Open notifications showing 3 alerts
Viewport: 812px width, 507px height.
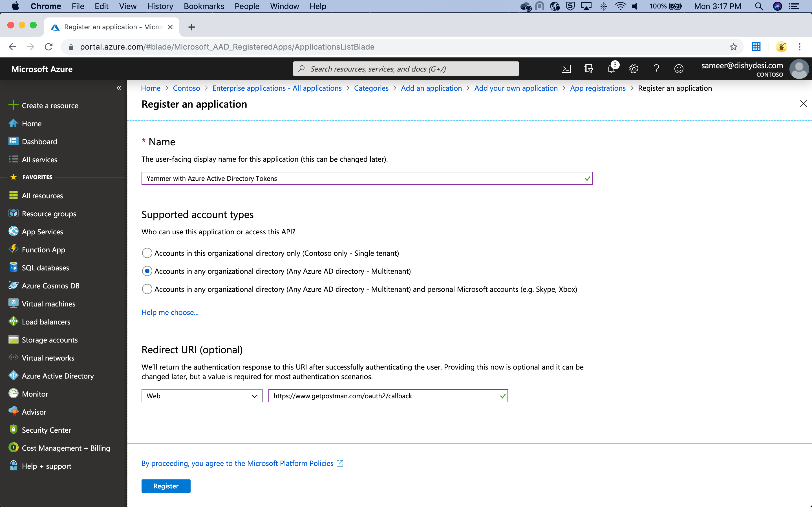(x=611, y=68)
